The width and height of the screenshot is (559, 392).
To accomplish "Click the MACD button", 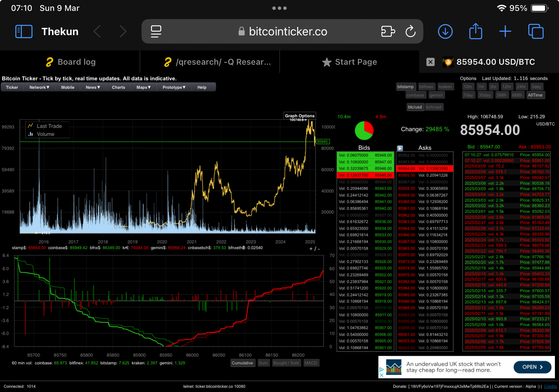I will 311,363.
